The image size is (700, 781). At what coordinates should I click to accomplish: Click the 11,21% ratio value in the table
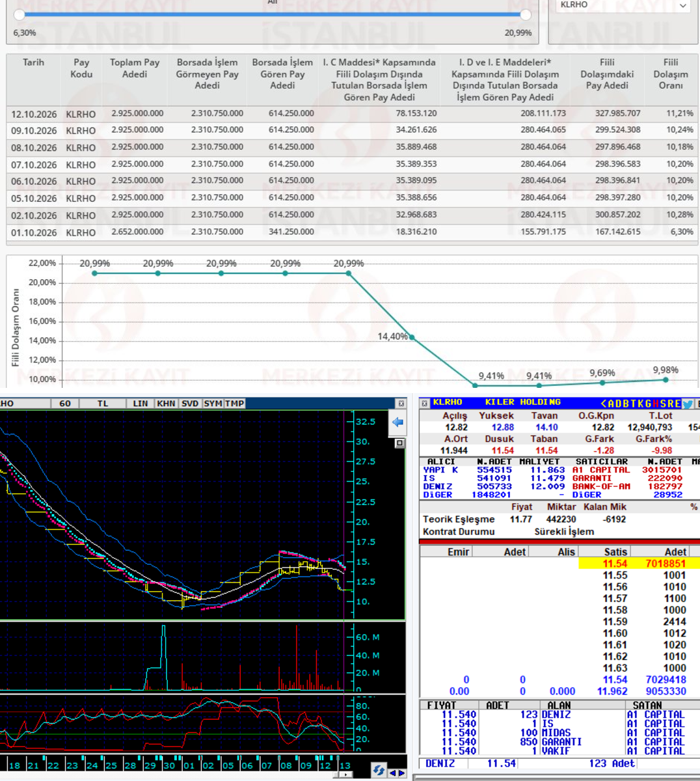[680, 113]
